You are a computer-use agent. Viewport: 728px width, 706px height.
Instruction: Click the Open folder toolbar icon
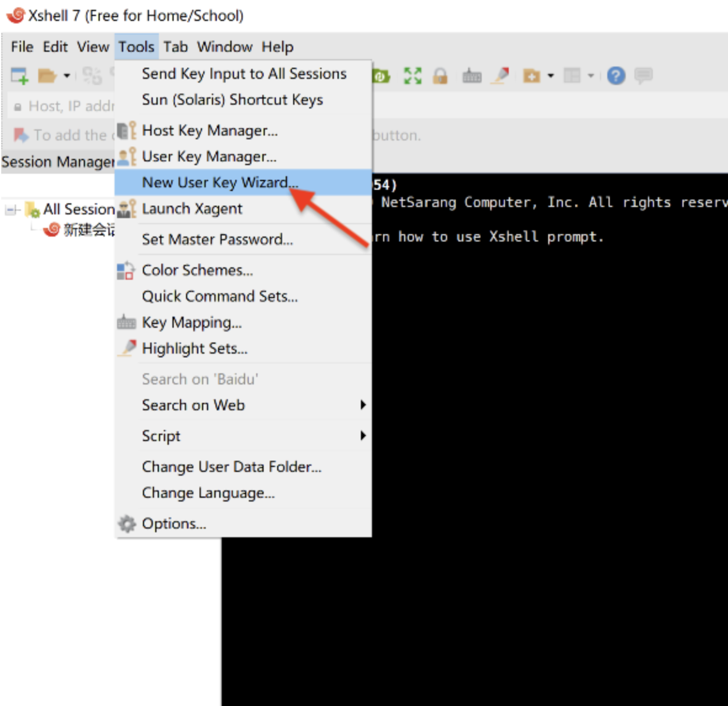pos(47,76)
